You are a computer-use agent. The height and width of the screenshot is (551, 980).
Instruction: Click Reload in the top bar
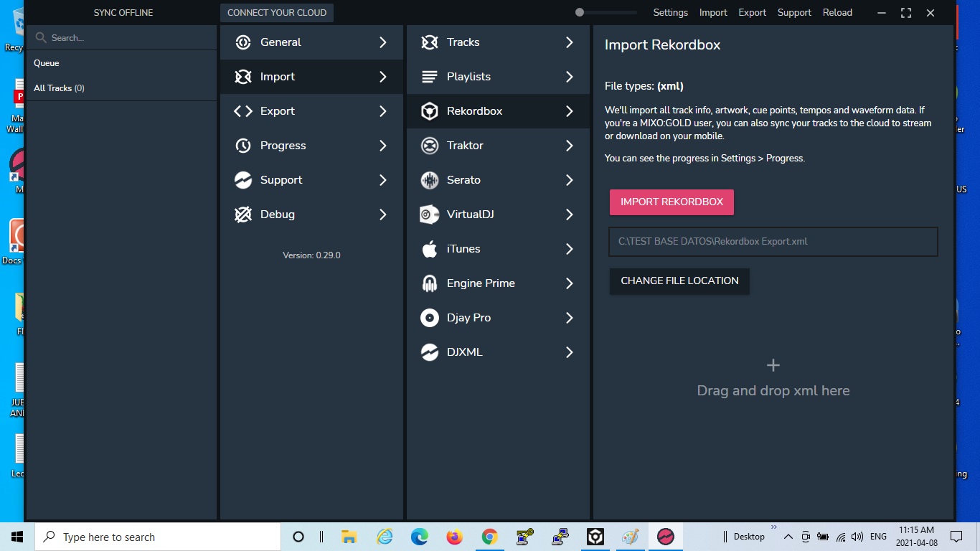837,12
